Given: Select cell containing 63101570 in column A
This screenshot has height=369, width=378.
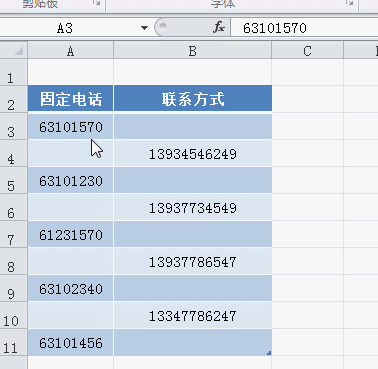Looking at the screenshot, I should click(x=70, y=127).
